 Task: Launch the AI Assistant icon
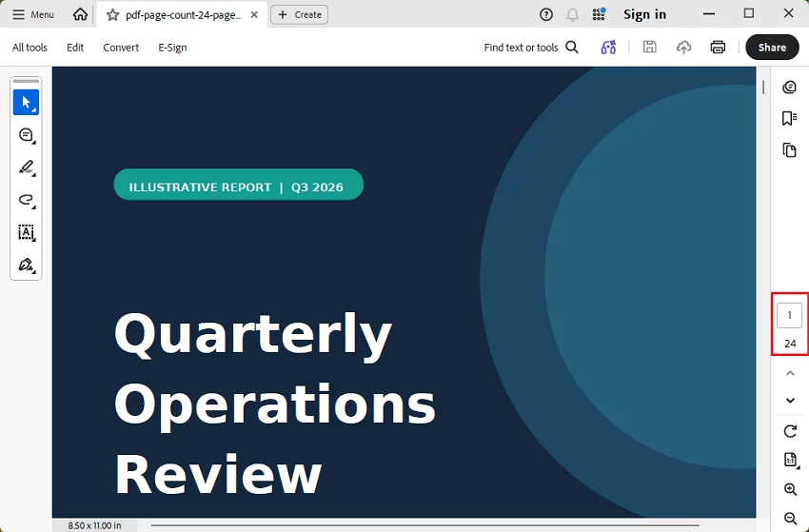coord(608,48)
